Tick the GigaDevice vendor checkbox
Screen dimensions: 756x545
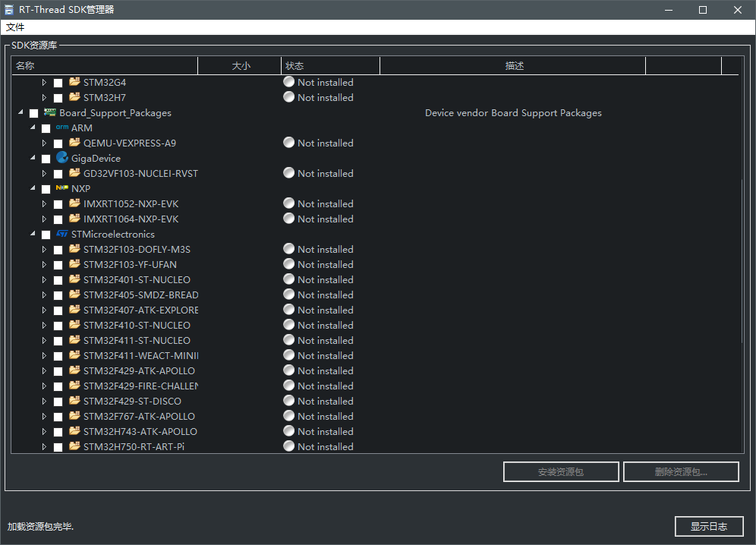point(46,159)
